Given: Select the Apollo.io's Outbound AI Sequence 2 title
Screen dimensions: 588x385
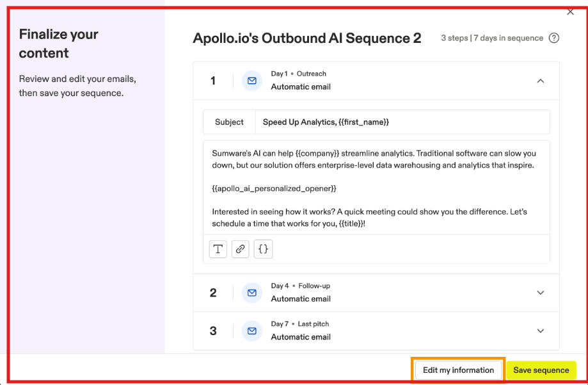Looking at the screenshot, I should coord(306,38).
